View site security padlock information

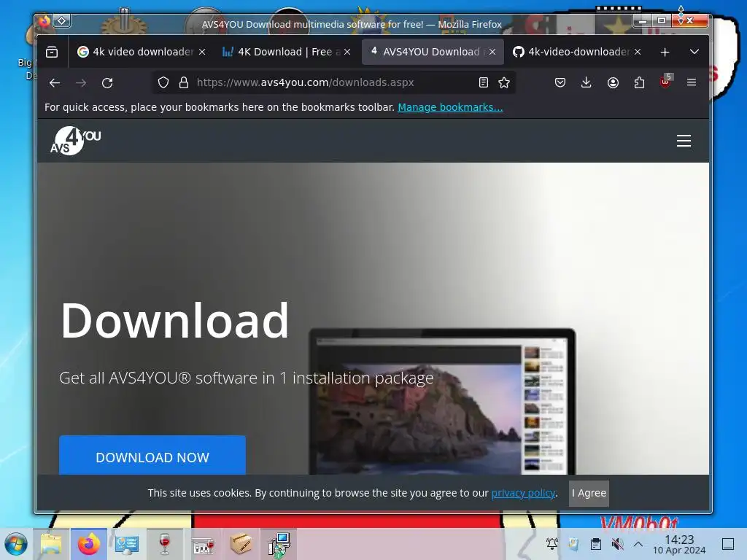[184, 83]
